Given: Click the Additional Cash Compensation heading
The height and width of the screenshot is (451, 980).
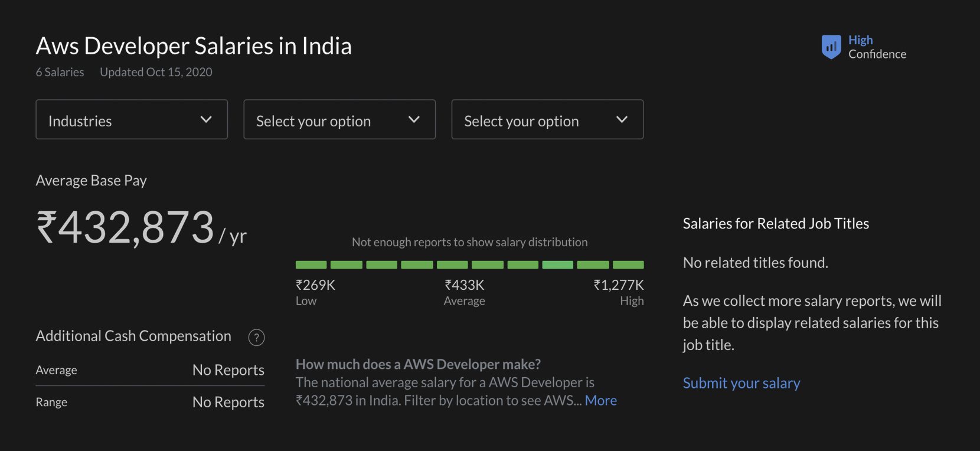Looking at the screenshot, I should 133,336.
